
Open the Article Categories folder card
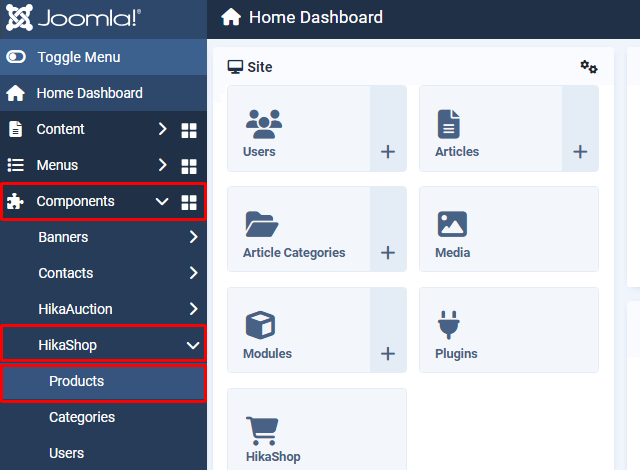[x=299, y=229]
